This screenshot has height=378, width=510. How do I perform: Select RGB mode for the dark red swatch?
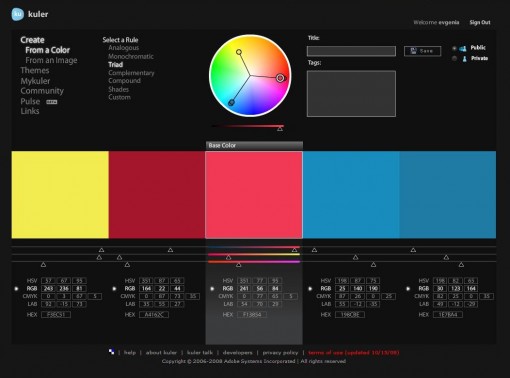114,289
